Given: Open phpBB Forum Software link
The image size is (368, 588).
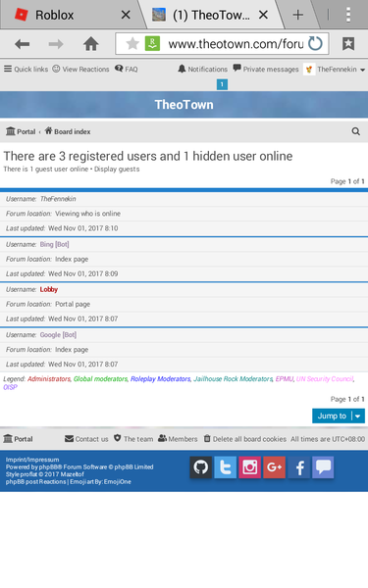Looking at the screenshot, I should (73, 467).
